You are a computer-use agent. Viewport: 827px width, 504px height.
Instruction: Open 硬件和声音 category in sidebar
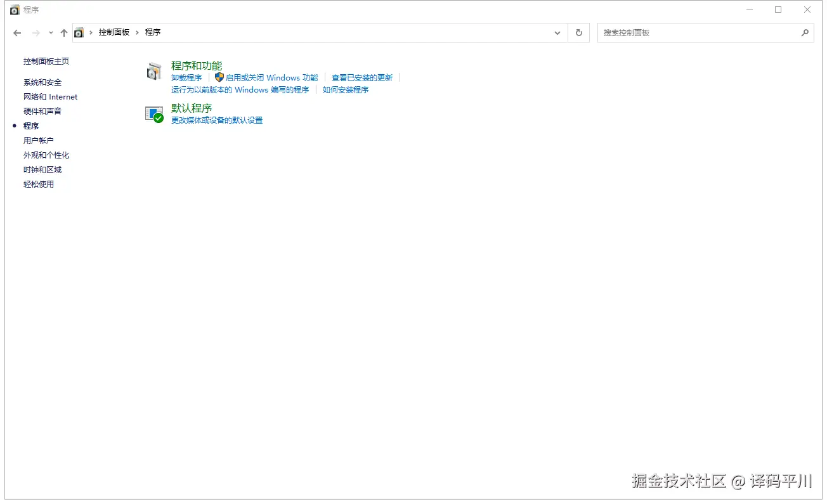pyautogui.click(x=42, y=112)
